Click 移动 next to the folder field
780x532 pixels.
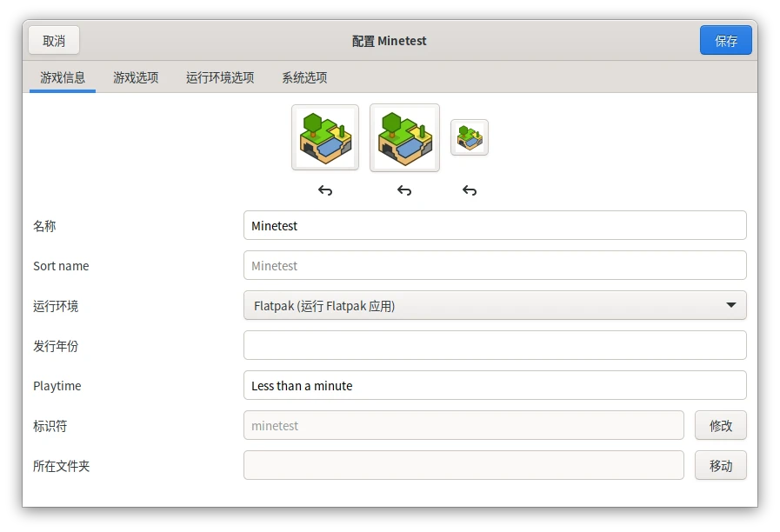[720, 466]
